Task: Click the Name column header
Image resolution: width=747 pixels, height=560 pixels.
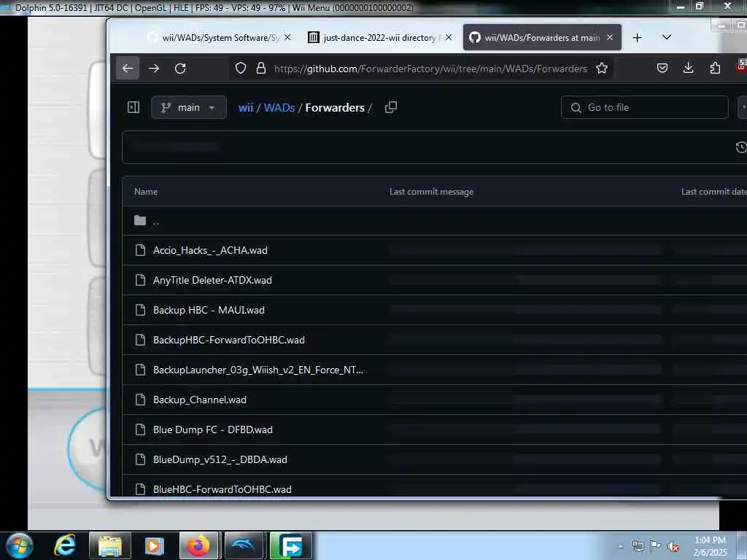Action: (x=146, y=192)
